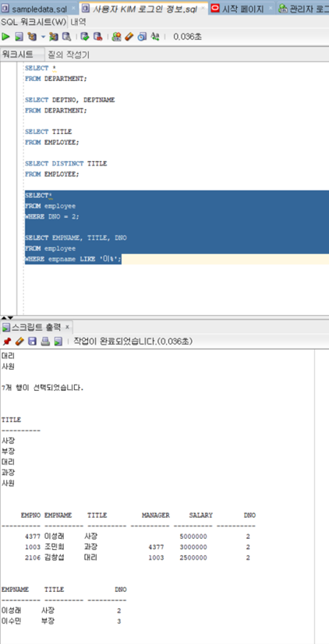Viewport: 329px width, 644px height.
Task: Click the SELECT DEPTNO, DEPTNAME line
Action: (70, 100)
